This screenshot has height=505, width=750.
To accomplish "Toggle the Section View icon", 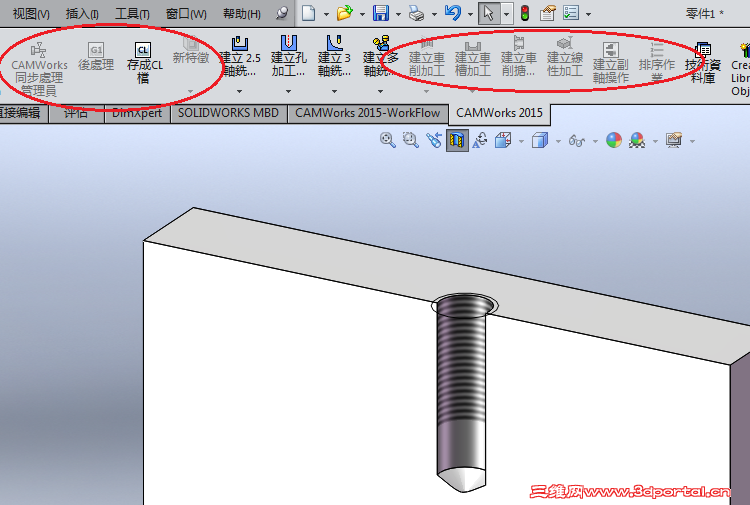I will coord(457,140).
